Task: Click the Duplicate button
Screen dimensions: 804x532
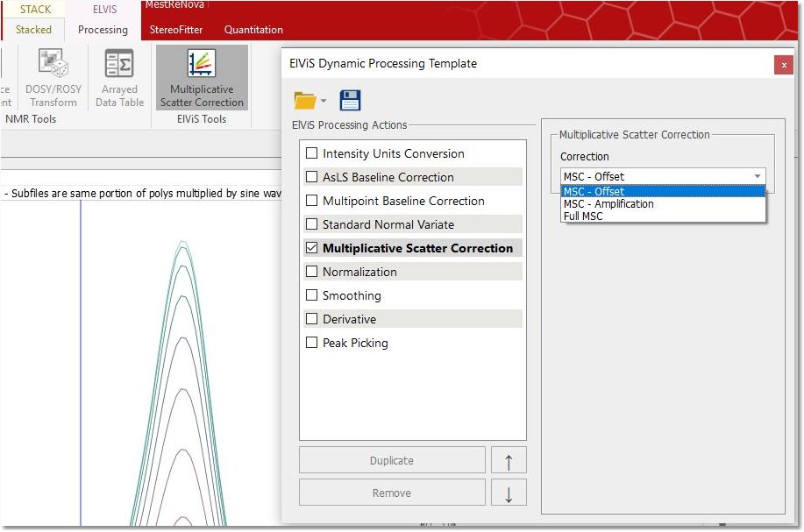Action: click(x=392, y=460)
